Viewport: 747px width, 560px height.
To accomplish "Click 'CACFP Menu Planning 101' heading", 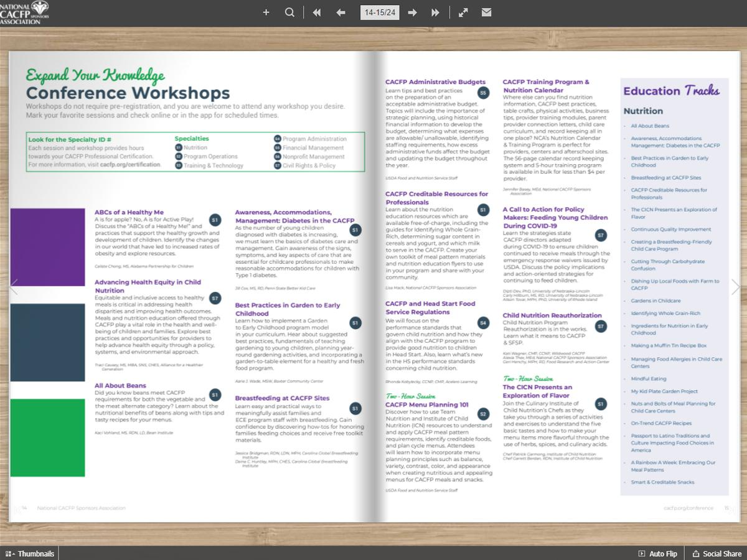I will click(x=427, y=405).
